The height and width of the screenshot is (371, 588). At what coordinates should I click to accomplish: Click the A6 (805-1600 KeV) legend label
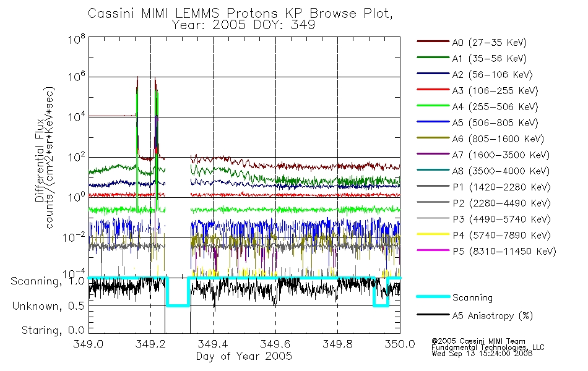[x=498, y=139]
